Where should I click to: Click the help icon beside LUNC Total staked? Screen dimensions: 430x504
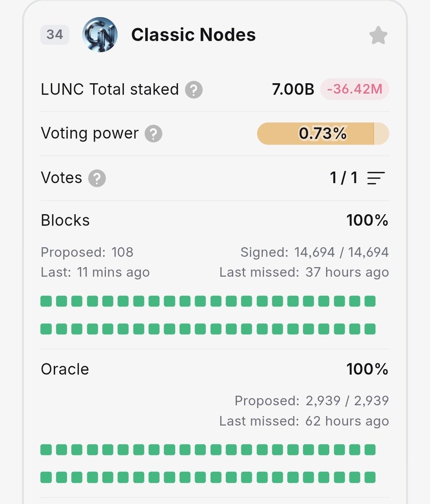click(x=194, y=90)
